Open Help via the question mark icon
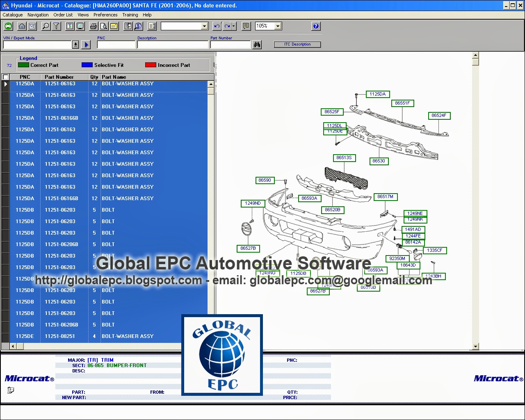 (x=316, y=26)
